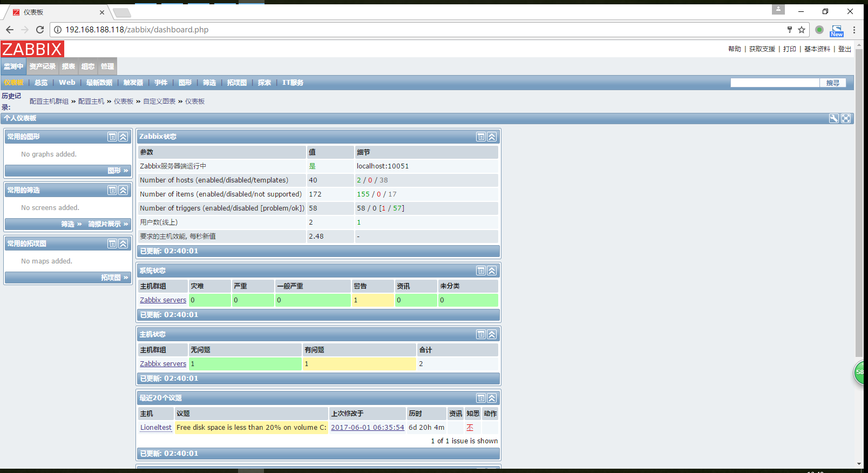Open menu icon of 系统状态 widget
868x473 pixels.
point(481,271)
